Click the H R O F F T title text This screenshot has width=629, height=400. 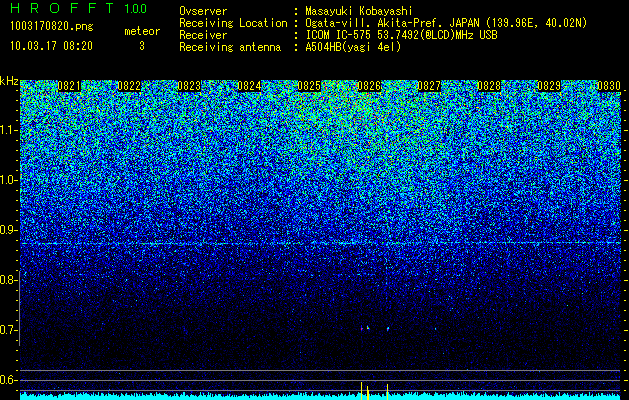pyautogui.click(x=63, y=8)
